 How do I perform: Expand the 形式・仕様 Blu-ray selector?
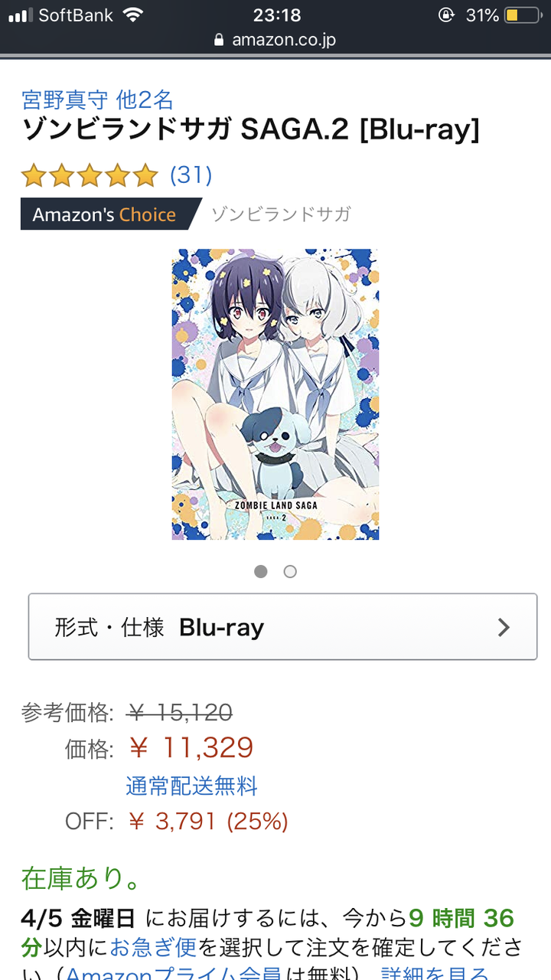coord(283,627)
